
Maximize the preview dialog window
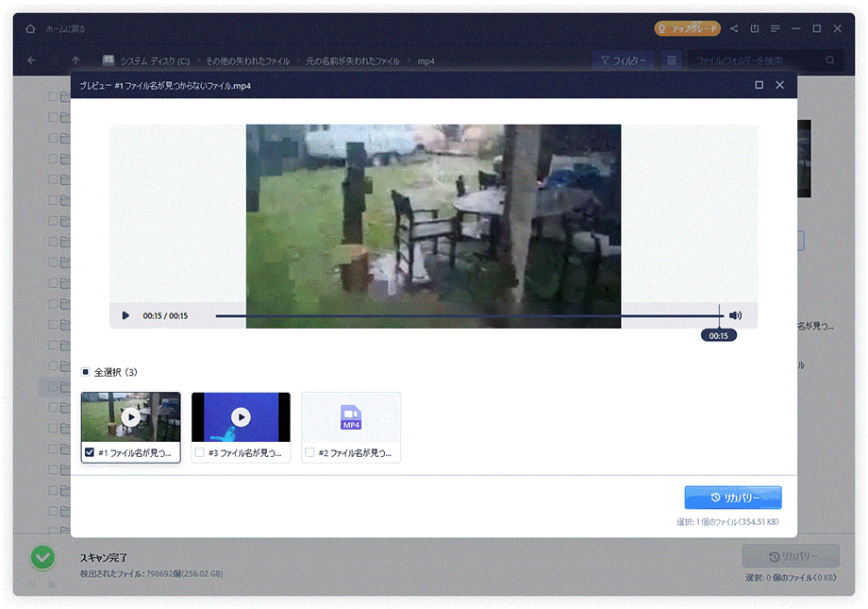pyautogui.click(x=759, y=85)
